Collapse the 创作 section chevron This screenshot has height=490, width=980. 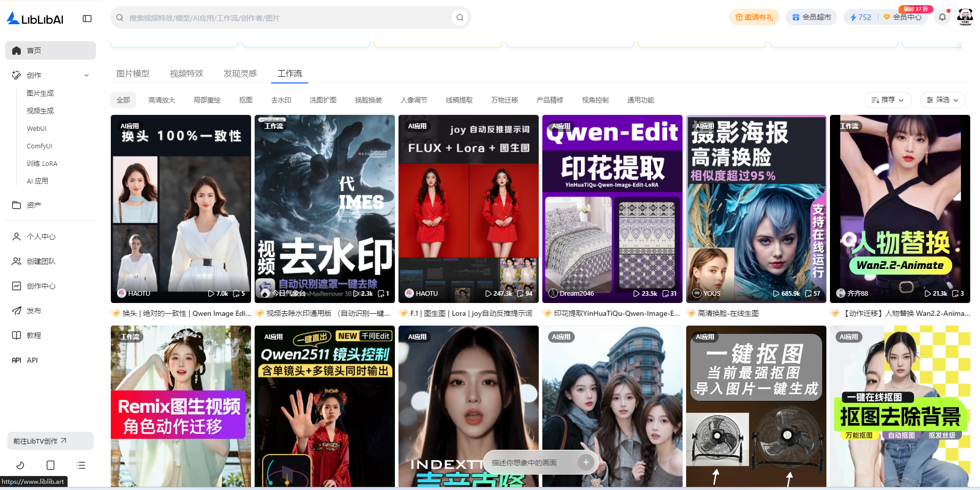(x=87, y=75)
